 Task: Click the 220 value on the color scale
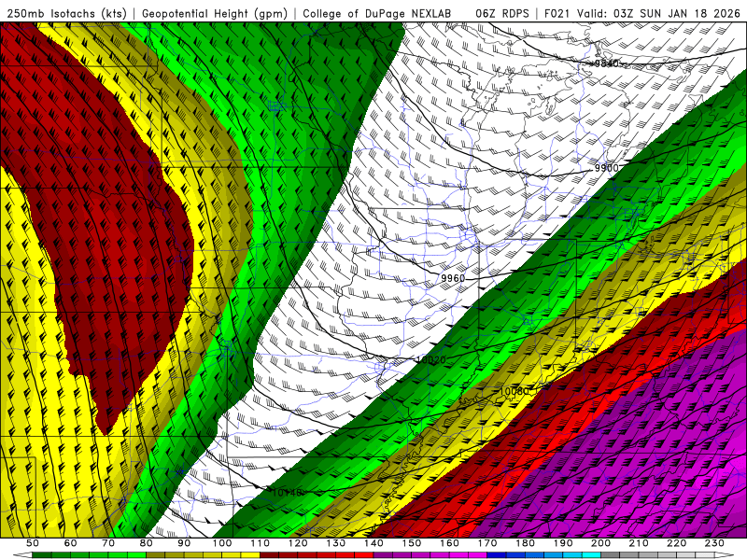(x=676, y=543)
